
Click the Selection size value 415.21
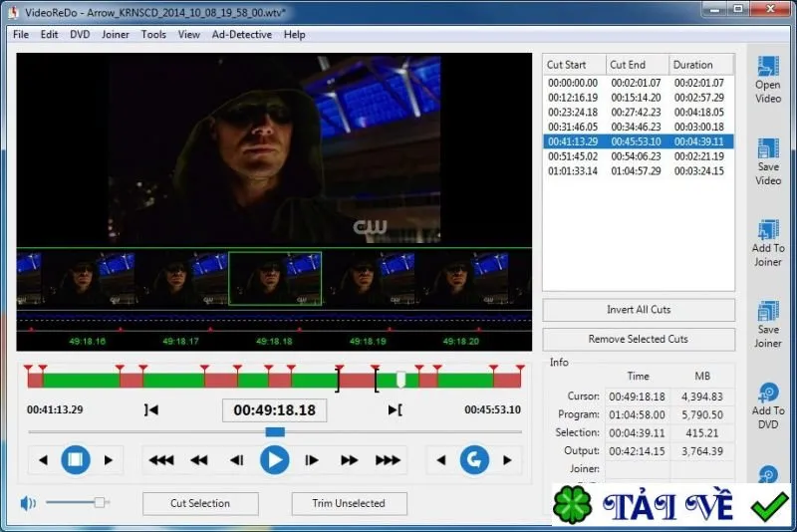702,433
